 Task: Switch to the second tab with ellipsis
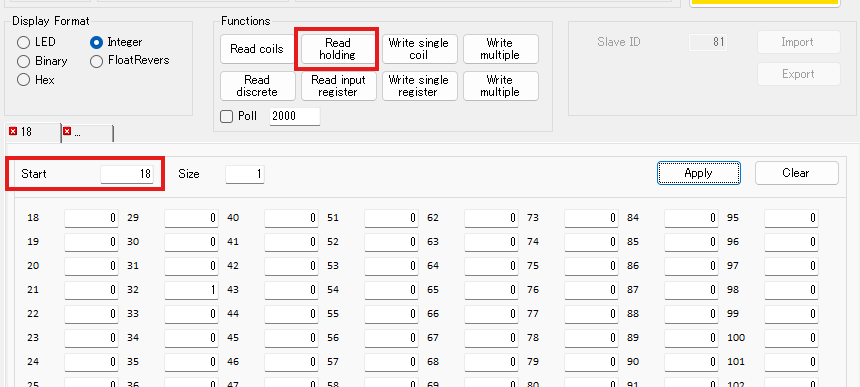click(87, 133)
